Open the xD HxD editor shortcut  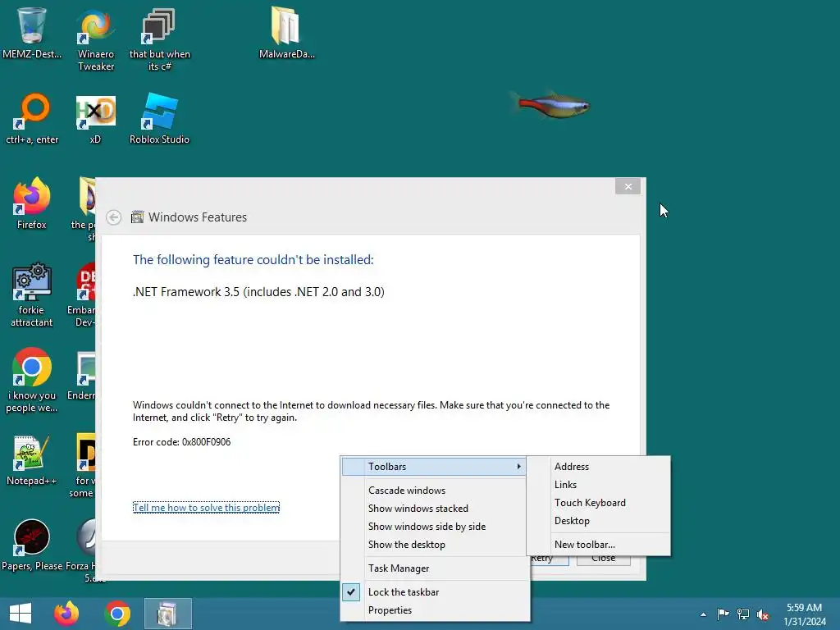[96, 118]
